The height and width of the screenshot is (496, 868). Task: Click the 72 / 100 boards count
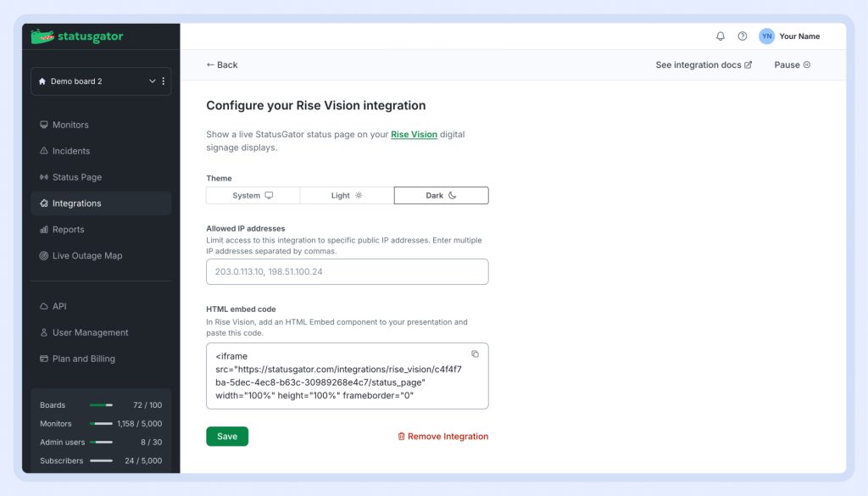click(147, 405)
